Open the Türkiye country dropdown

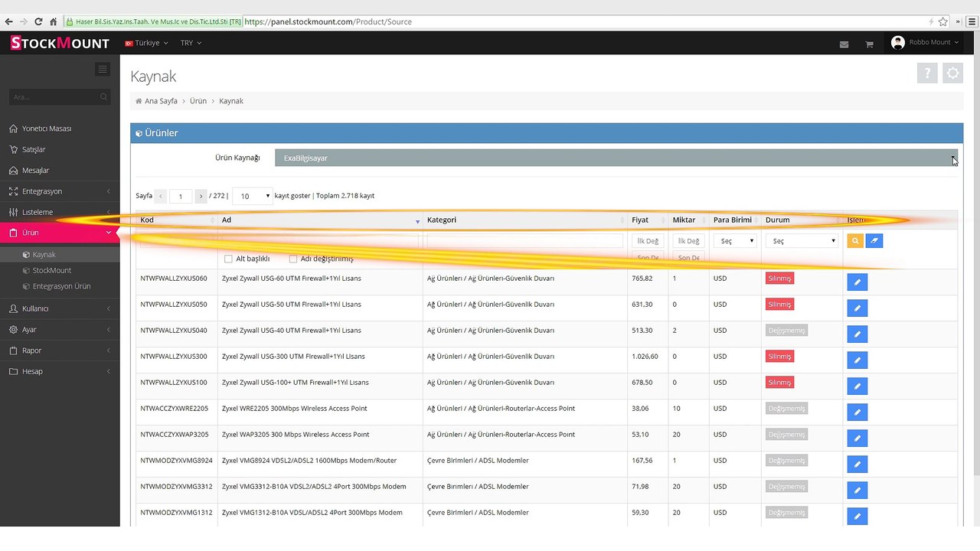[146, 43]
